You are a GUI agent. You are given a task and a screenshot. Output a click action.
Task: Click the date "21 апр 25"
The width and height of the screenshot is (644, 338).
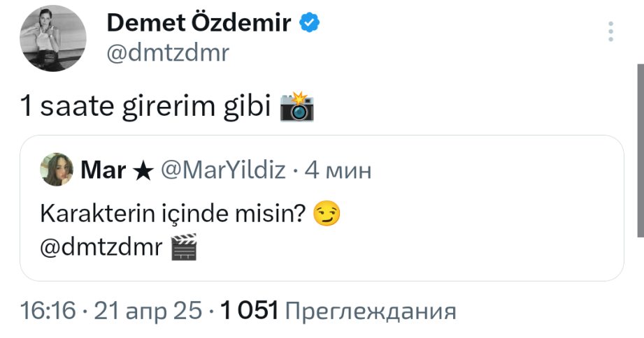(148, 310)
